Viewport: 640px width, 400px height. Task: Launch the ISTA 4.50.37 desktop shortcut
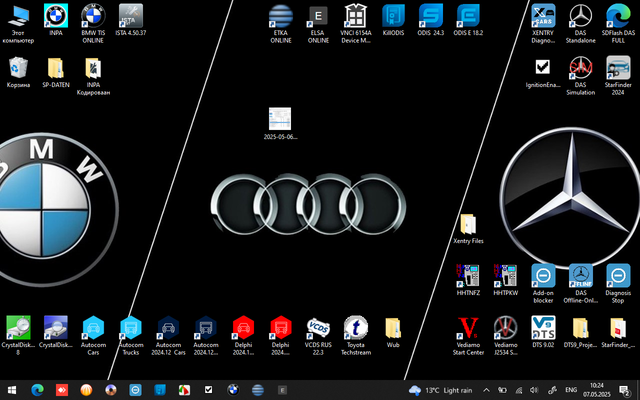coord(131,20)
